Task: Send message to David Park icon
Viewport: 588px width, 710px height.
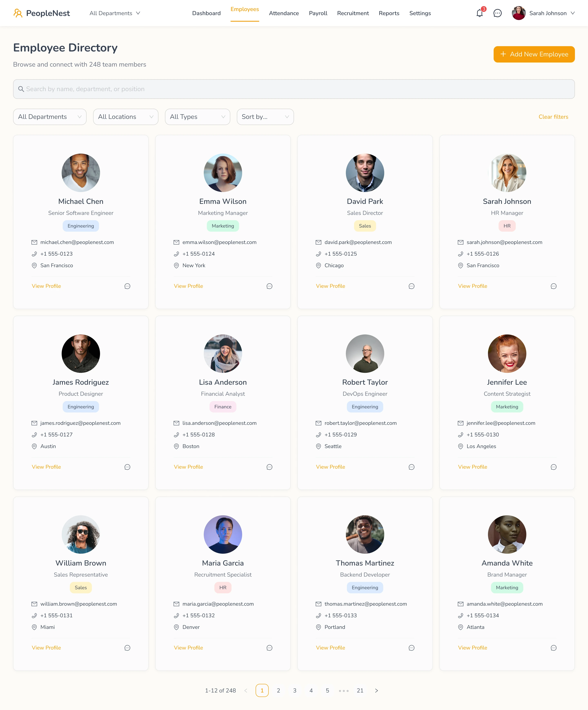Action: point(411,286)
